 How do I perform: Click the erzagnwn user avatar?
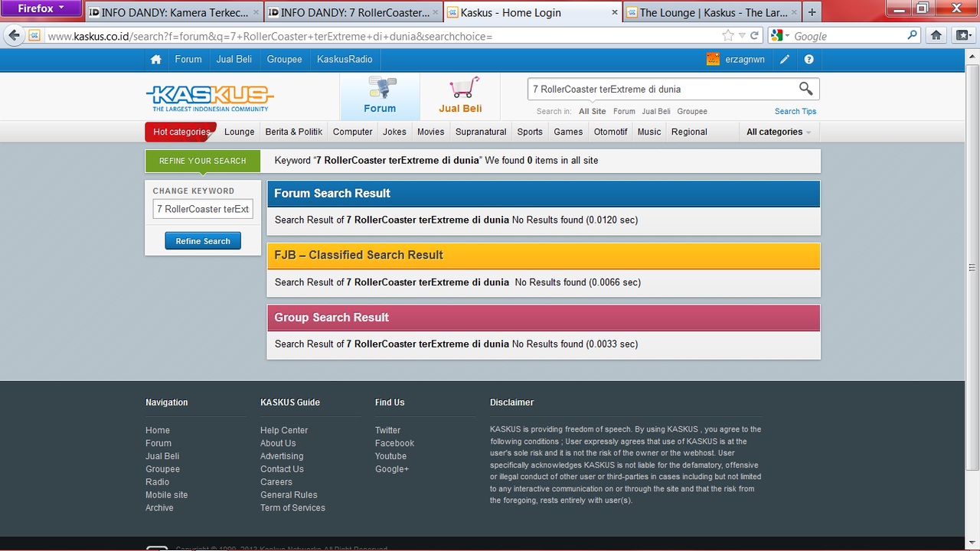(713, 59)
